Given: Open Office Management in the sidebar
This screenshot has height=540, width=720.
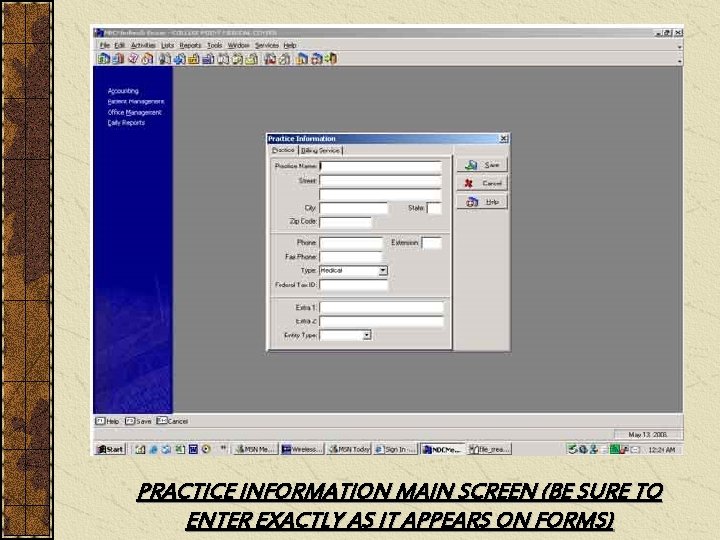Looking at the screenshot, I should (135, 112).
